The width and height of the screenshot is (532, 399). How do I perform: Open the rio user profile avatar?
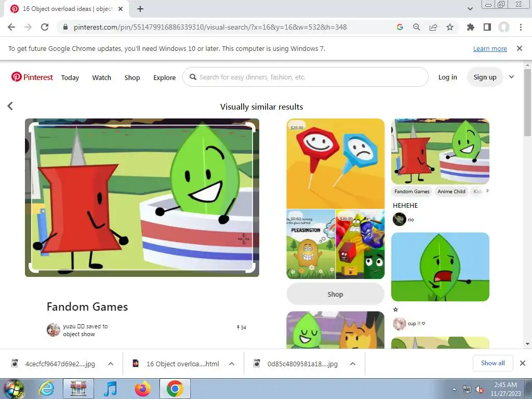(x=400, y=219)
